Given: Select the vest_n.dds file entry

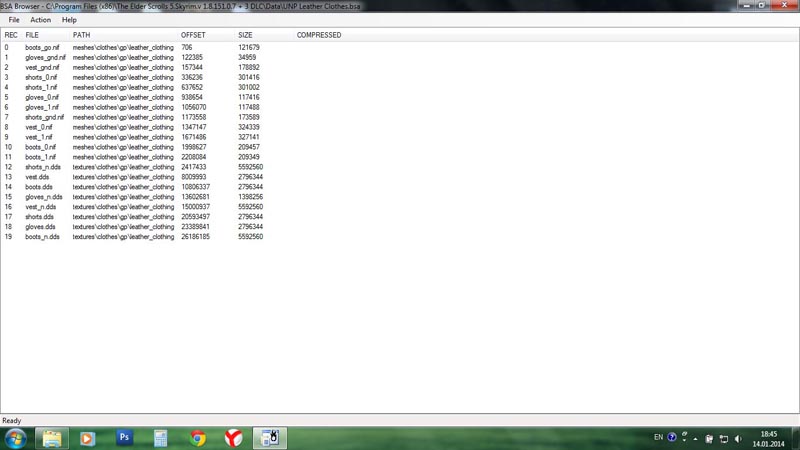Looking at the screenshot, I should (x=41, y=207).
